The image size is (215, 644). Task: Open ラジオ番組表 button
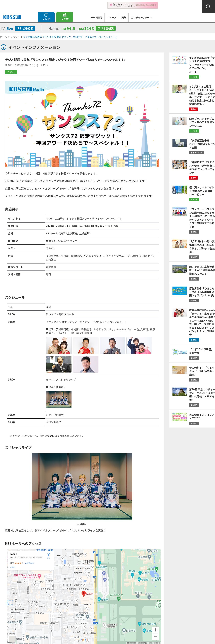[x=106, y=28]
